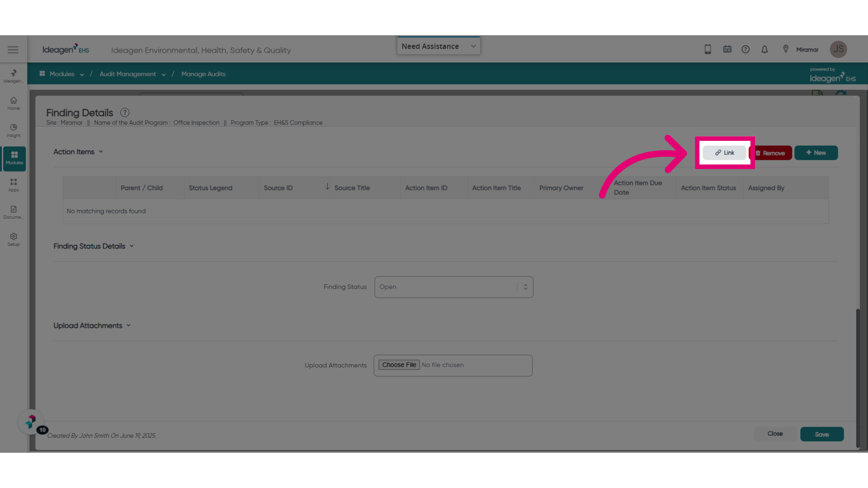This screenshot has width=868, height=488.
Task: Click the Modules grid icon in breadcrumb
Action: click(42, 74)
